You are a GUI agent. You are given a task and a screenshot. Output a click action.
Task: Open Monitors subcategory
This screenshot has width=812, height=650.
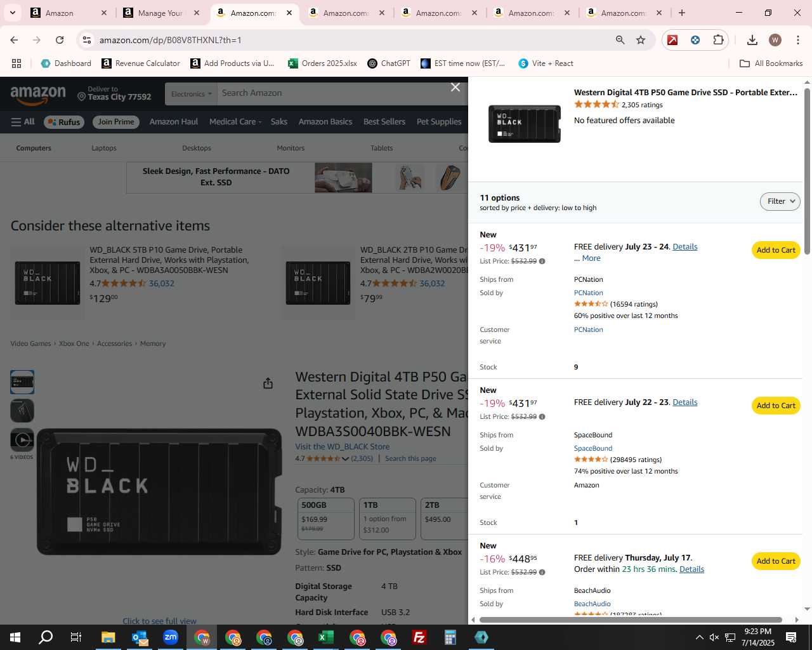click(291, 148)
